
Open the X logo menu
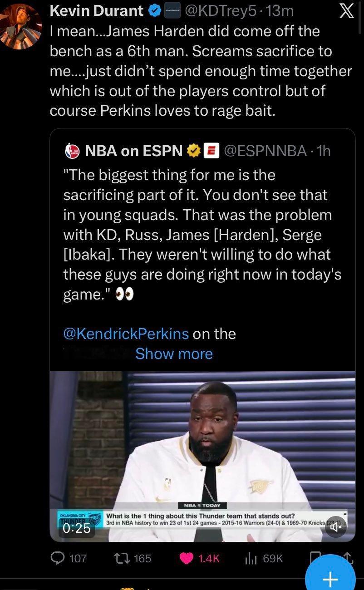(x=346, y=11)
